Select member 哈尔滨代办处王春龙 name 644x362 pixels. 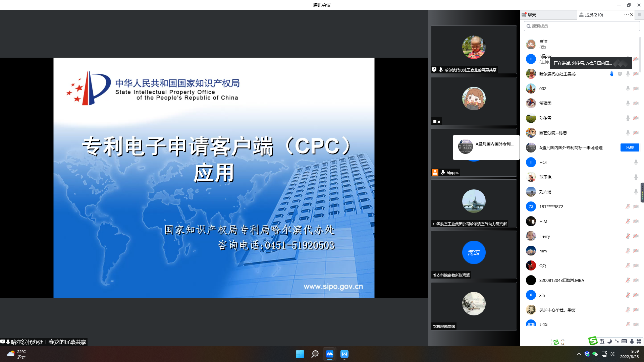[557, 74]
